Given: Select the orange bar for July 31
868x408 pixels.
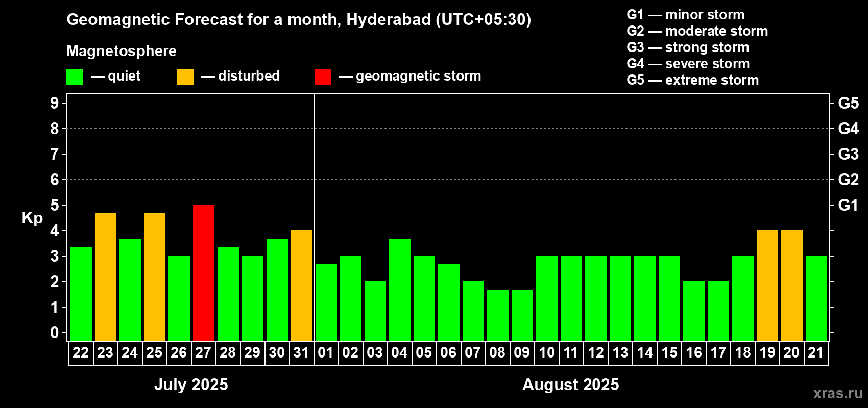Looking at the screenshot, I should [x=302, y=286].
